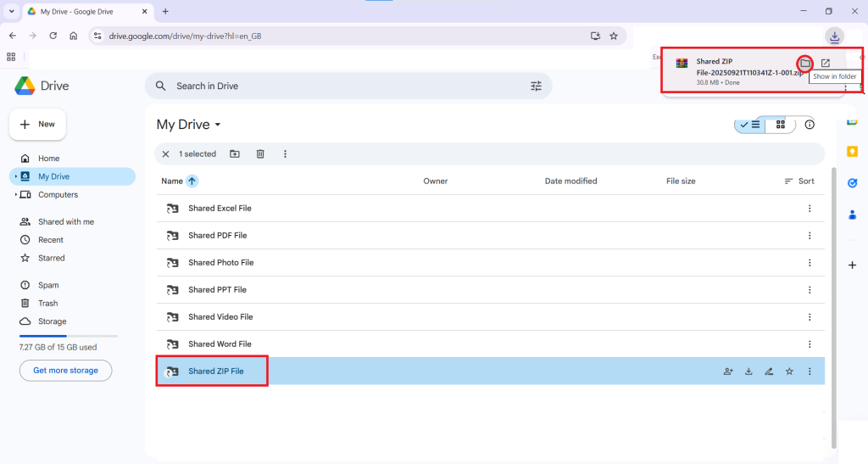Click Get more storage button
868x464 pixels.
pyautogui.click(x=65, y=371)
